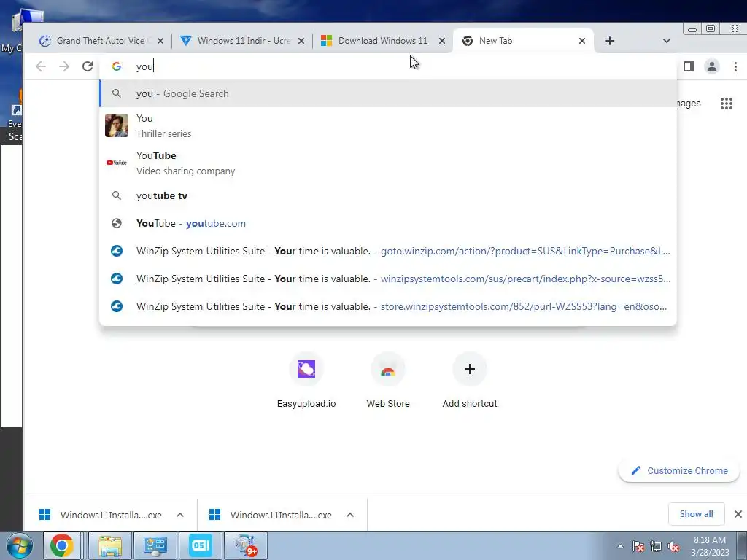Select the New Tab tab
Viewport: 747px width, 560px height.
tap(523, 41)
